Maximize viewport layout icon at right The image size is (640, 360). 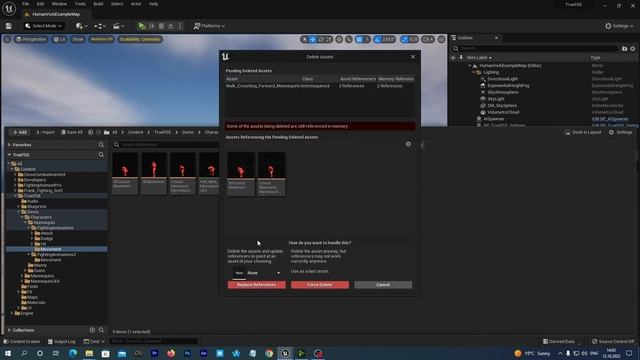click(x=441, y=39)
